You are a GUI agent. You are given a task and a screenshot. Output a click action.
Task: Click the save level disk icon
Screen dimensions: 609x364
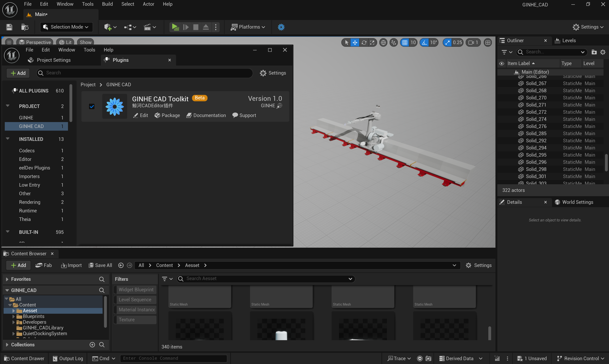9,27
